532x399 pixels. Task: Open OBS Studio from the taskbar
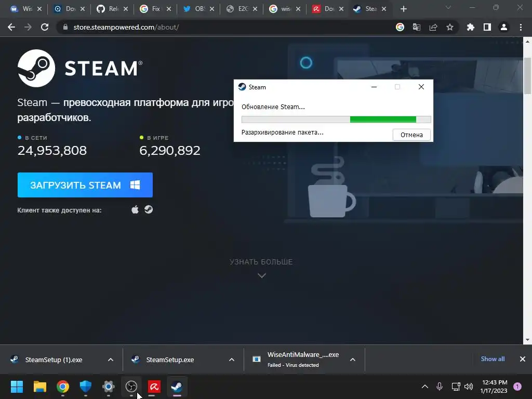tap(131, 387)
